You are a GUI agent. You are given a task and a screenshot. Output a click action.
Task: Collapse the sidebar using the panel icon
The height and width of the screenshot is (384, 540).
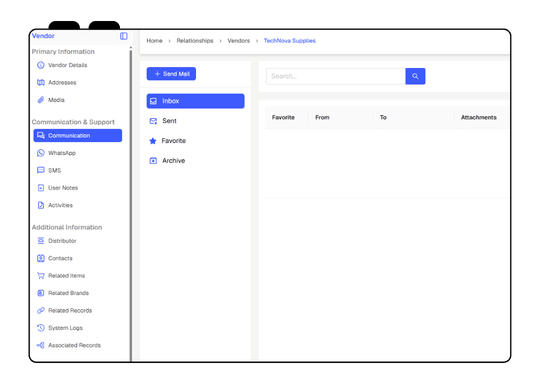(x=124, y=36)
